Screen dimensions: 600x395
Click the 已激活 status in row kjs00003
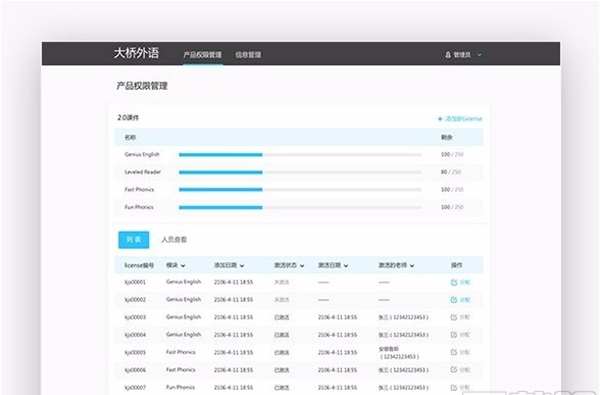tap(282, 317)
